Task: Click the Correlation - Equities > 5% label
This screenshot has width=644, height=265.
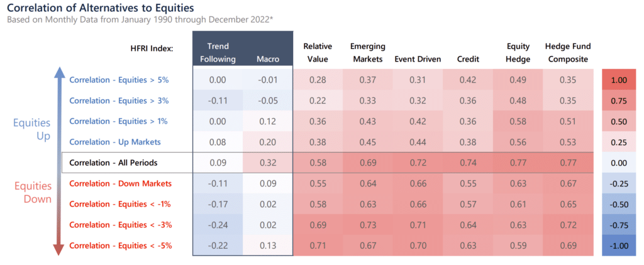Action: pyautogui.click(x=119, y=80)
